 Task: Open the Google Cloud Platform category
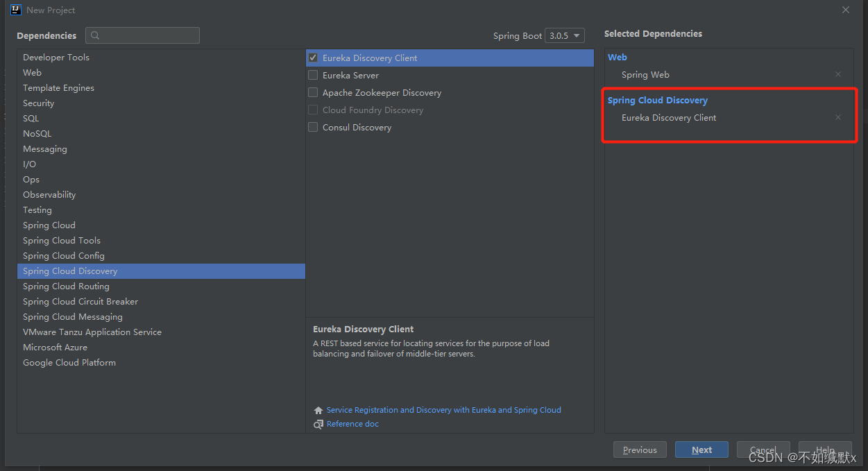tap(161, 362)
